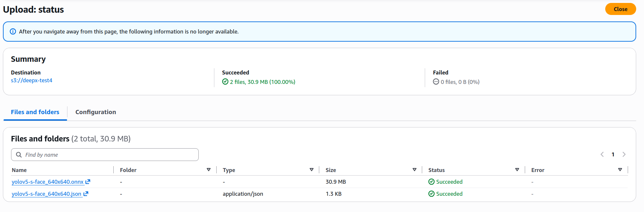Click the Close button
The image size is (644, 212).
(x=621, y=9)
